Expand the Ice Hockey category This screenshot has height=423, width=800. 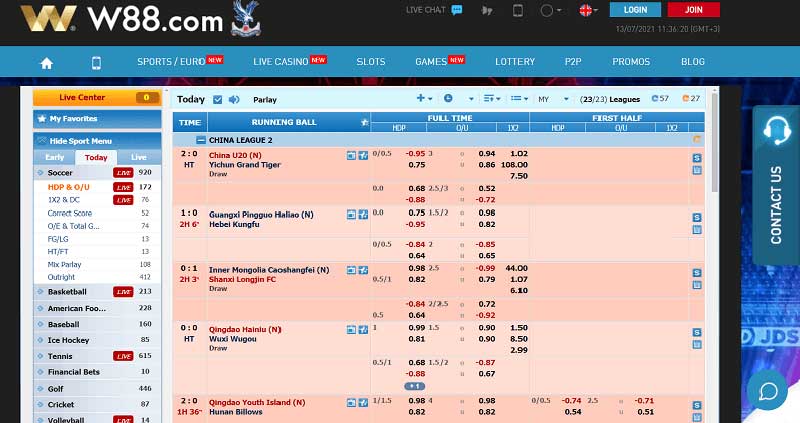[68, 340]
